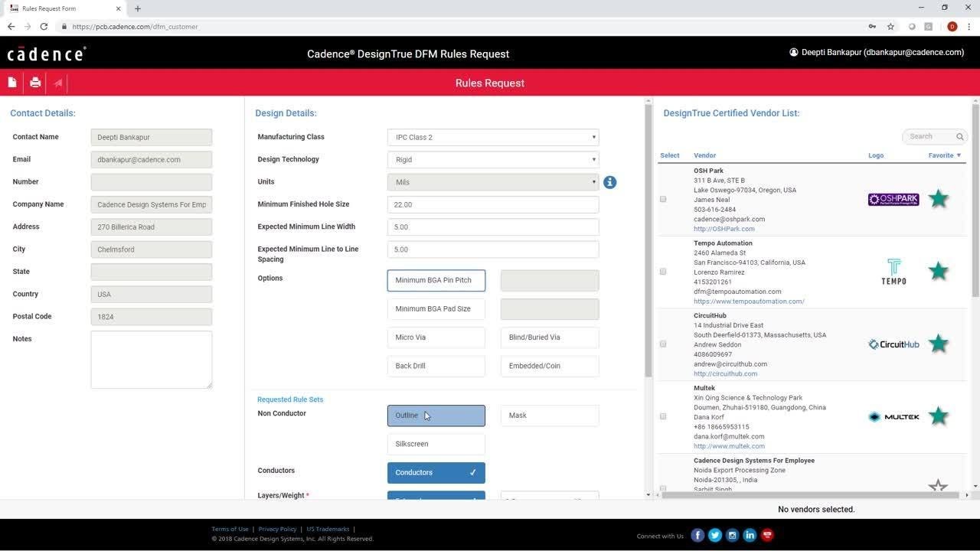Select the Tempo Automation vendor checkbox
Viewport: 980px width, 551px height.
pos(663,272)
